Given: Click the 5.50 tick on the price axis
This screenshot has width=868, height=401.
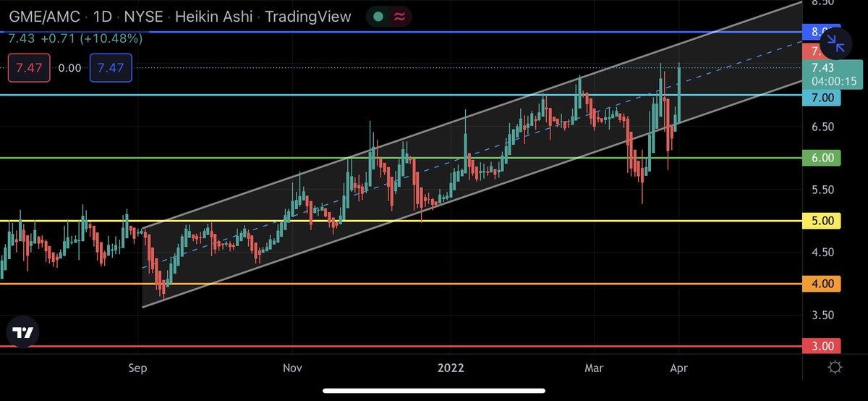Looking at the screenshot, I should coord(823,190).
